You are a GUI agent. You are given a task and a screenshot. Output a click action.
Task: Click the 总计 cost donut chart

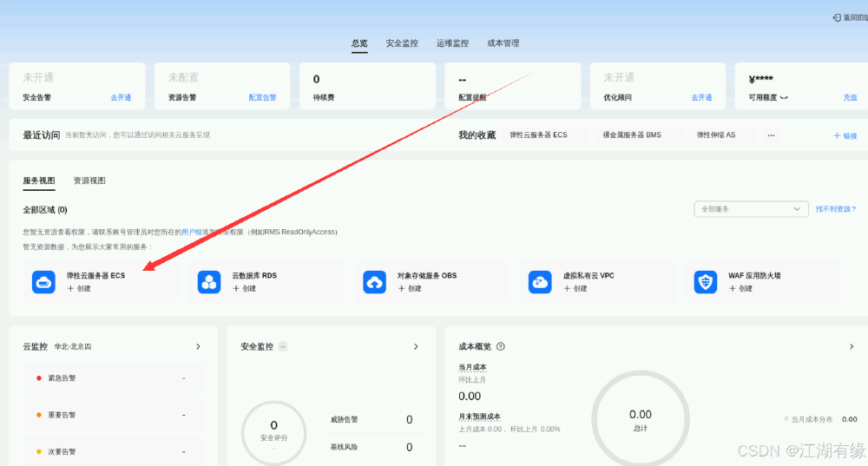pyautogui.click(x=641, y=419)
